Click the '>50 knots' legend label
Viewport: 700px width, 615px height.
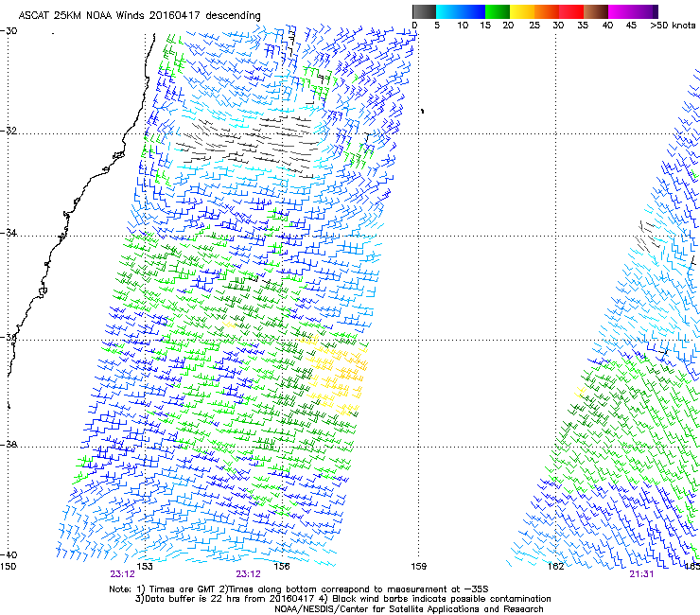pos(673,26)
